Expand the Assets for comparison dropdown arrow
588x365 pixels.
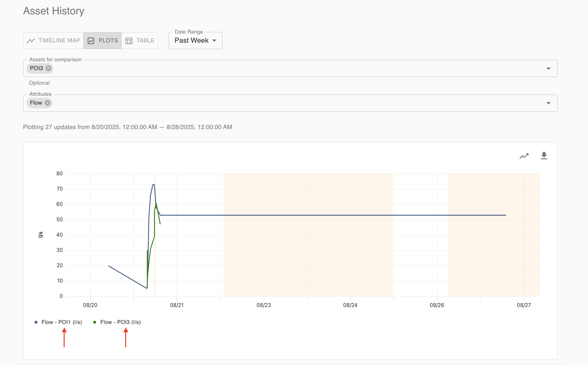tap(548, 68)
